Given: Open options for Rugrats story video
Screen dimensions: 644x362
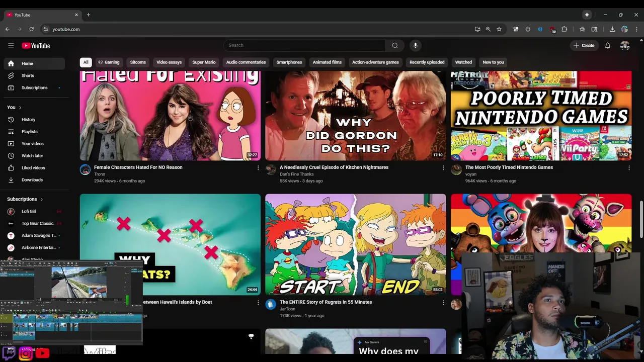Looking at the screenshot, I should pos(443,303).
